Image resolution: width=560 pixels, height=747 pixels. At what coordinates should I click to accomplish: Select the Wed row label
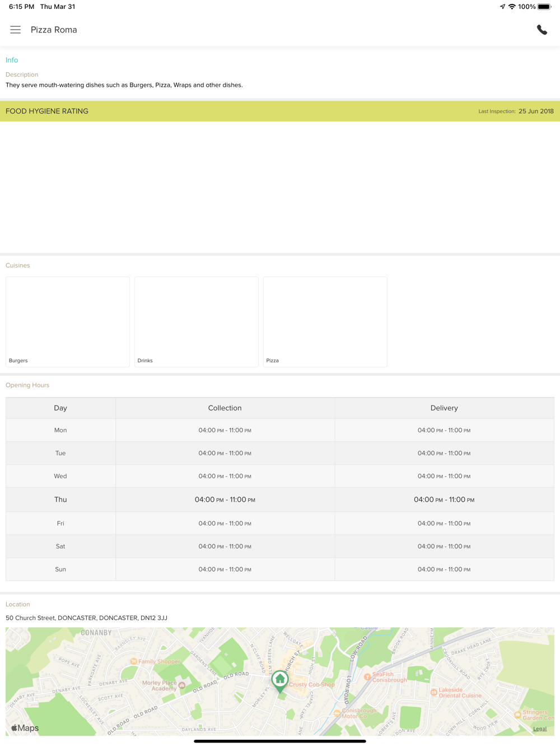pos(60,476)
